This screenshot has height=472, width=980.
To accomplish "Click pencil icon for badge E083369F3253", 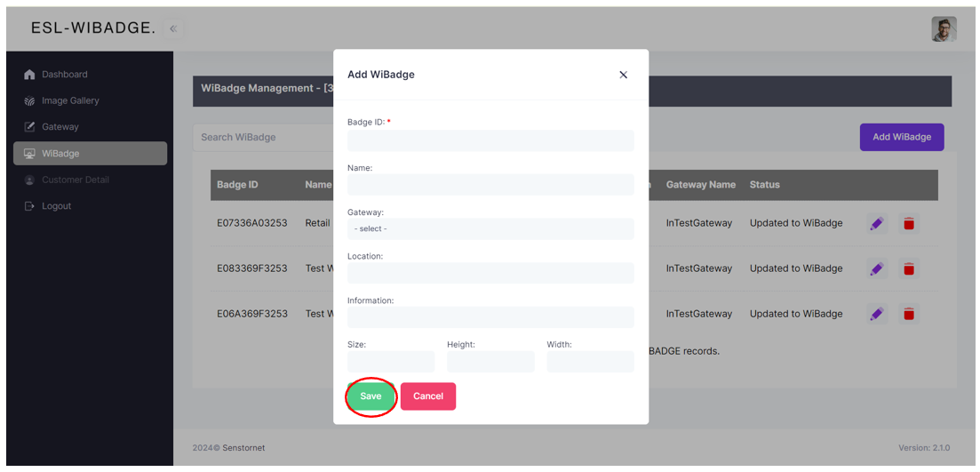I will point(876,268).
